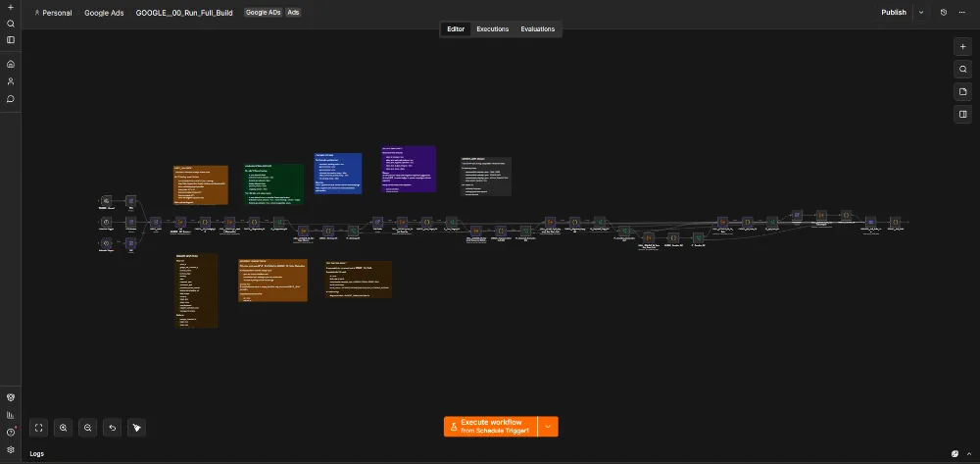Select the purple sticky note

pyautogui.click(x=408, y=169)
